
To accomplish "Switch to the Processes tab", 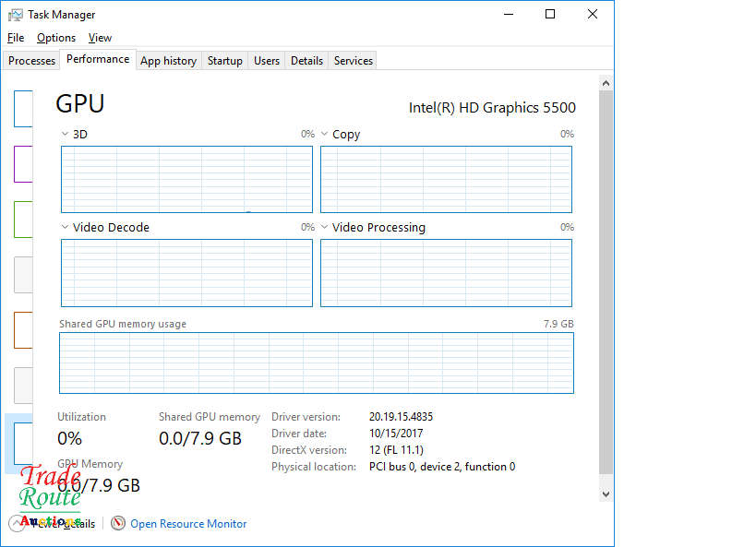I will coord(32,61).
